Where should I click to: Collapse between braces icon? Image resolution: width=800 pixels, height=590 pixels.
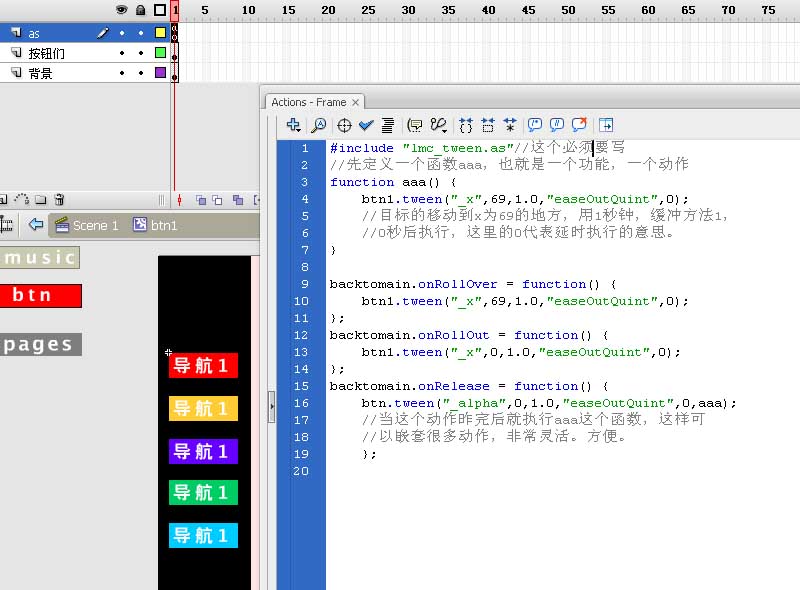click(x=466, y=125)
